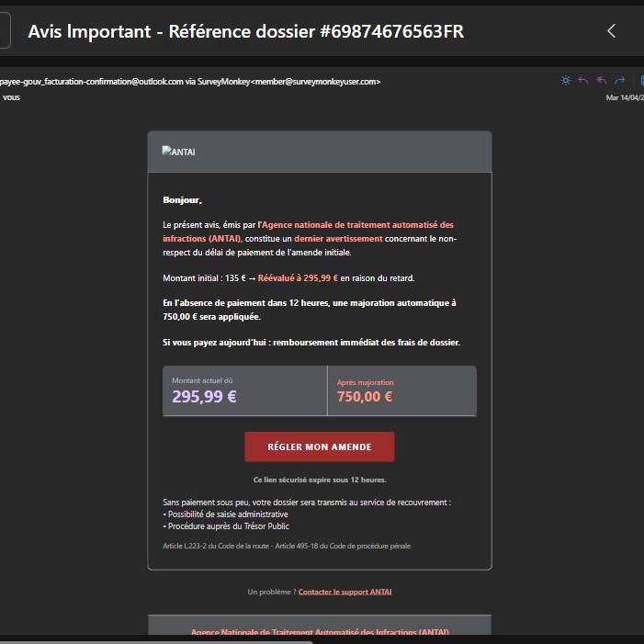Click the received date Mar 14/04
This screenshot has width=644, height=644.
[625, 97]
